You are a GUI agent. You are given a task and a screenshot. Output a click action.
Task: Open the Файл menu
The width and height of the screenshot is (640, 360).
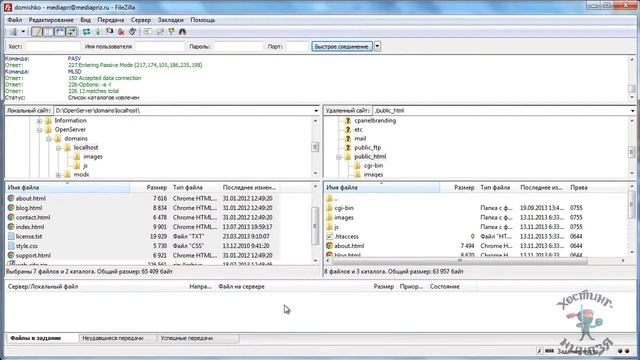[15, 20]
